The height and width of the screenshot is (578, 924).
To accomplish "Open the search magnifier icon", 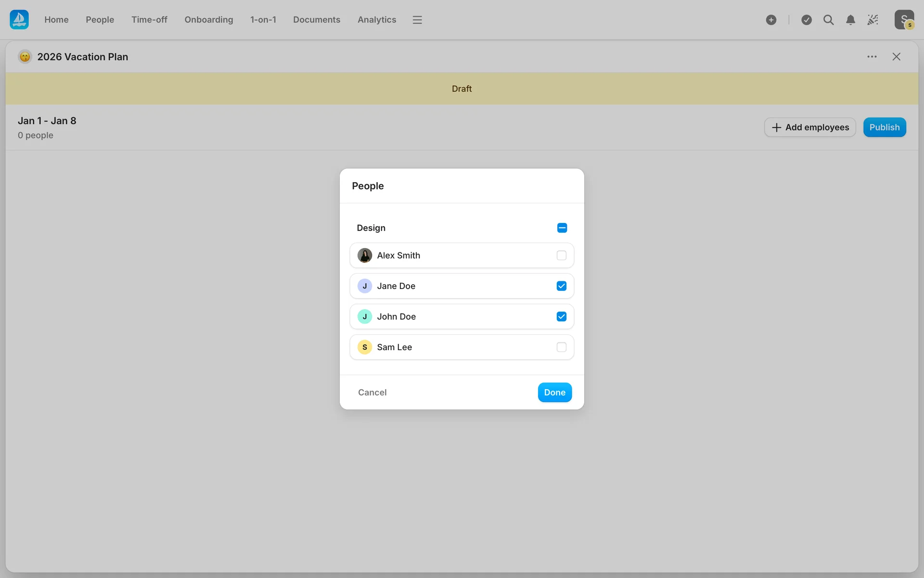I will (x=828, y=20).
